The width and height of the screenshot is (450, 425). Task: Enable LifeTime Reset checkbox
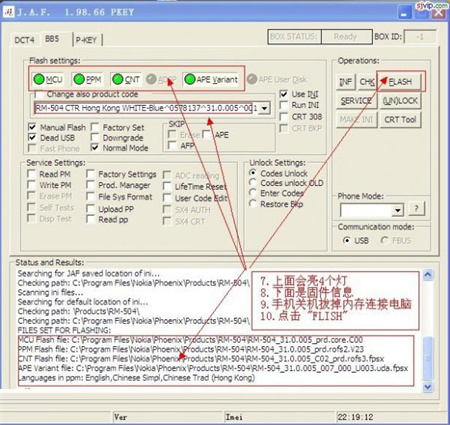pyautogui.click(x=167, y=187)
